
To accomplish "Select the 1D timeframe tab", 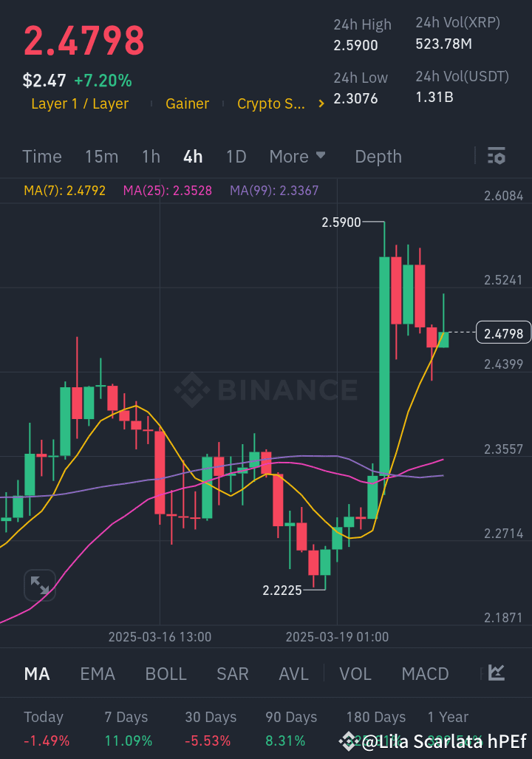I will click(x=236, y=156).
